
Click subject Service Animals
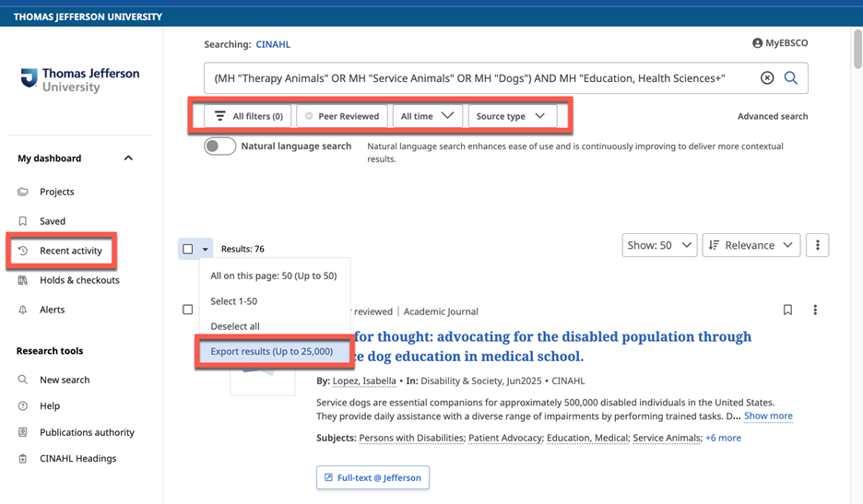(x=667, y=438)
